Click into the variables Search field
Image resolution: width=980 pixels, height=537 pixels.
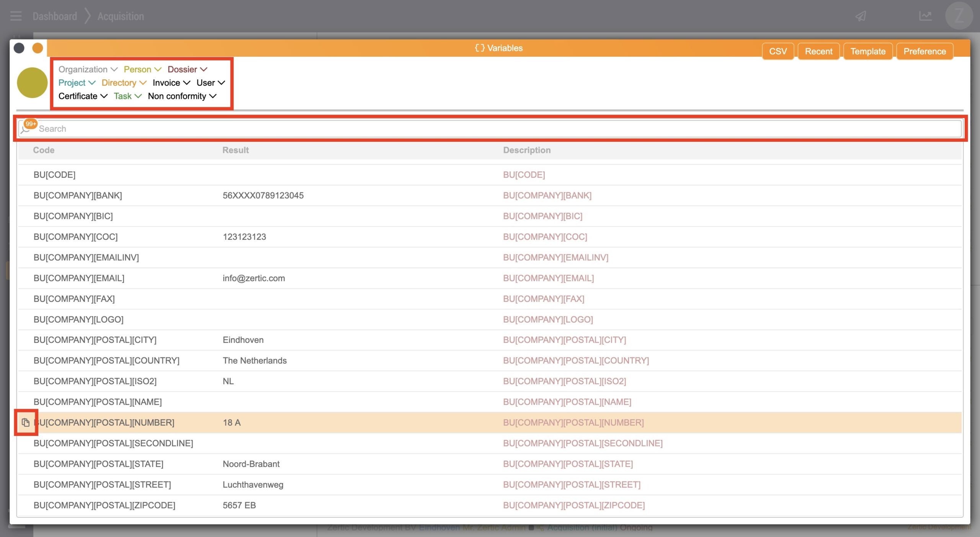[498, 129]
